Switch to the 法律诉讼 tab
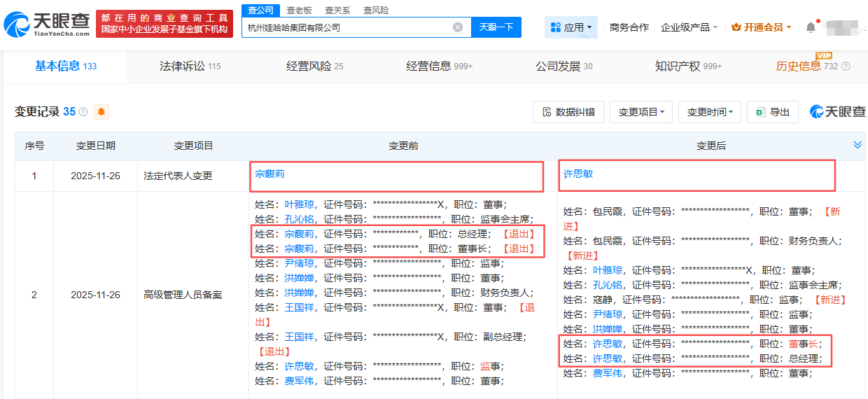 point(190,66)
